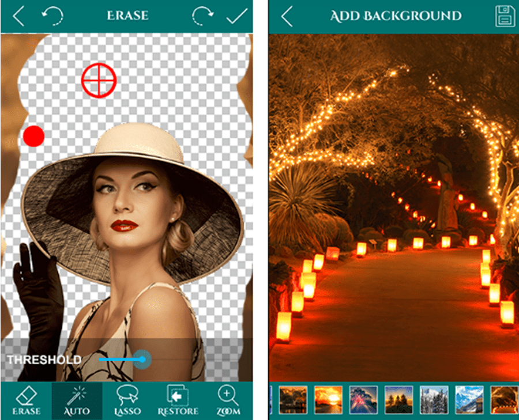Undo the last erase action
This screenshot has height=420, width=519.
[52, 16]
